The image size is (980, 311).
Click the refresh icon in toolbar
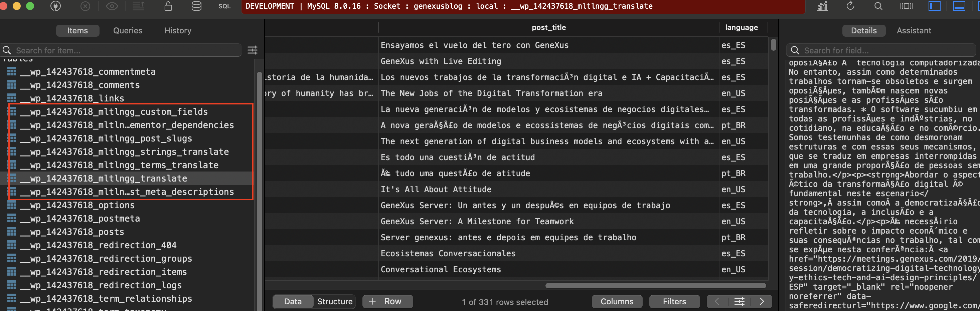tap(850, 6)
